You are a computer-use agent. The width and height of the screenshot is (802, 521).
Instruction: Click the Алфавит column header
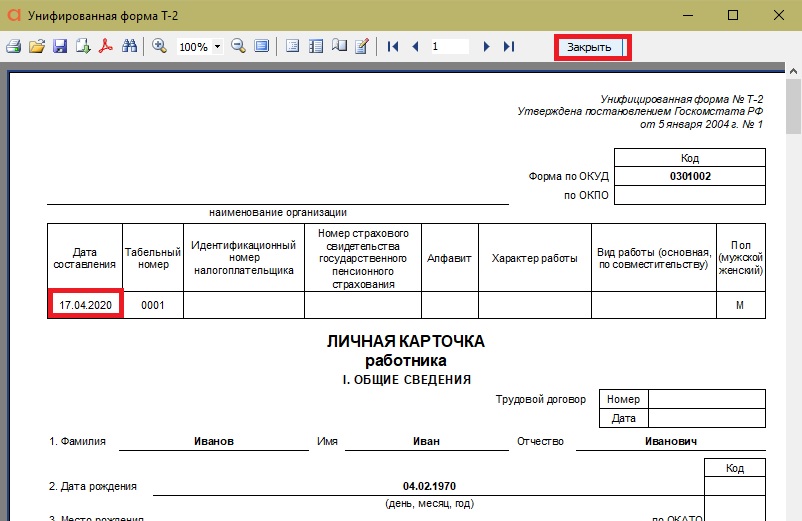click(x=449, y=258)
